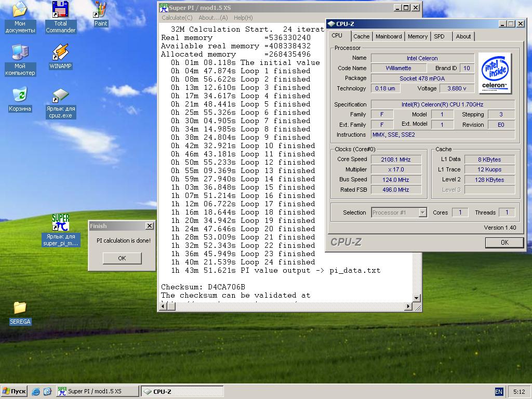Screen dimensions: 532x399
Task: Open the Корзина recycle bin icon
Action: (20, 99)
